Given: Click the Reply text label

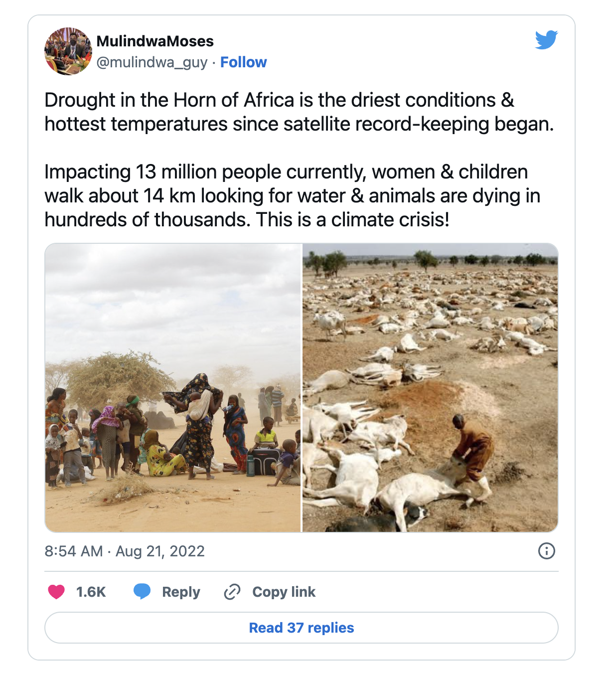Looking at the screenshot, I should point(181,592).
